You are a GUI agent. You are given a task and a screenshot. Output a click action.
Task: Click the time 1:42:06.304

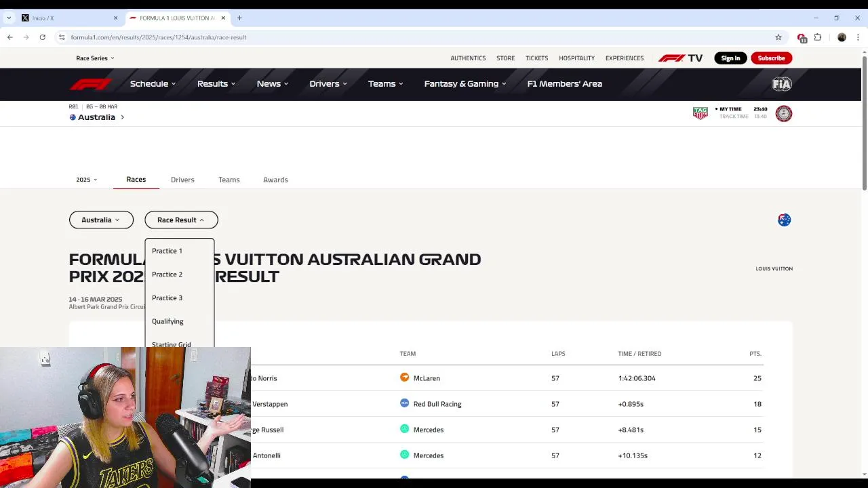click(637, 378)
